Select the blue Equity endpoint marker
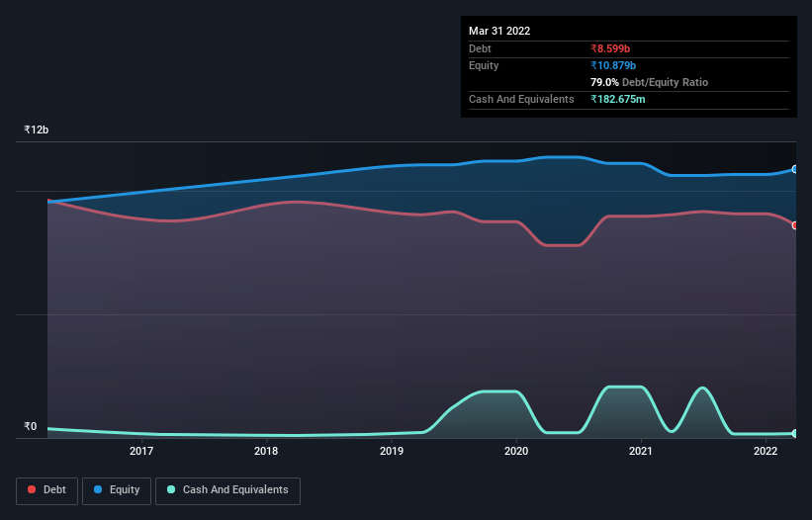 pyautogui.click(x=795, y=169)
